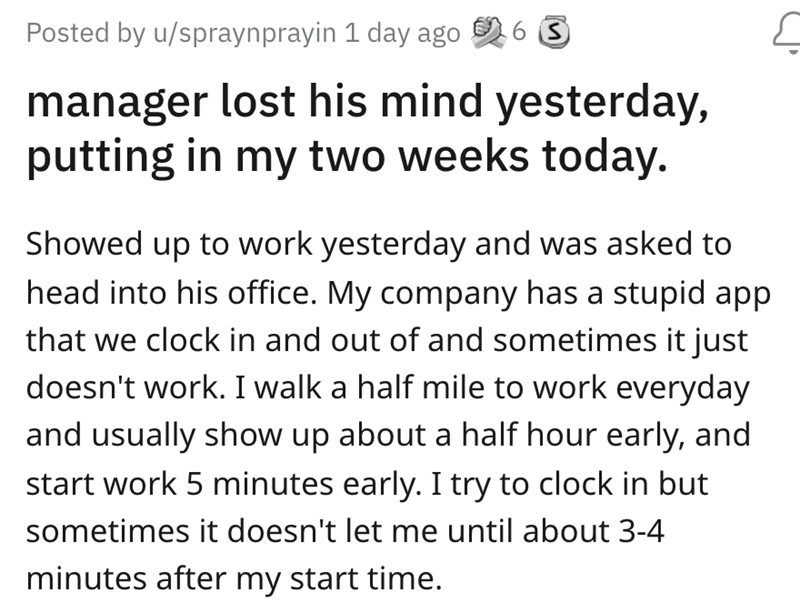Click the line starting "start work 5 minutes early"

coord(367,483)
